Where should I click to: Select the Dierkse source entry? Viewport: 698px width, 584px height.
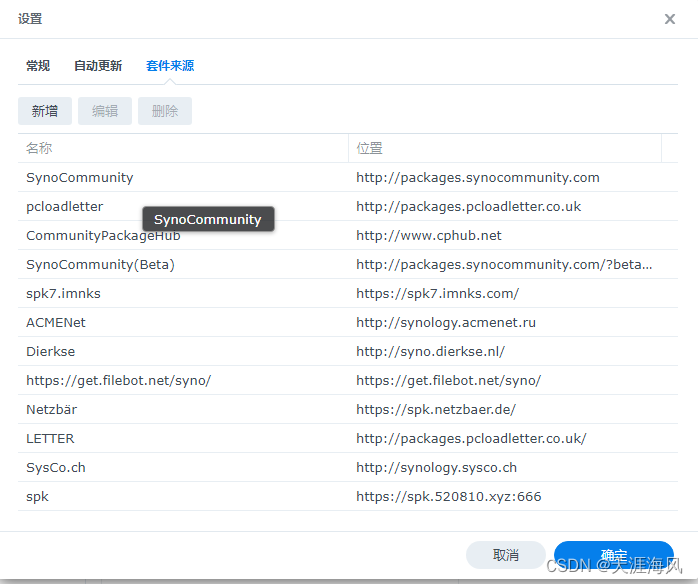pos(50,352)
